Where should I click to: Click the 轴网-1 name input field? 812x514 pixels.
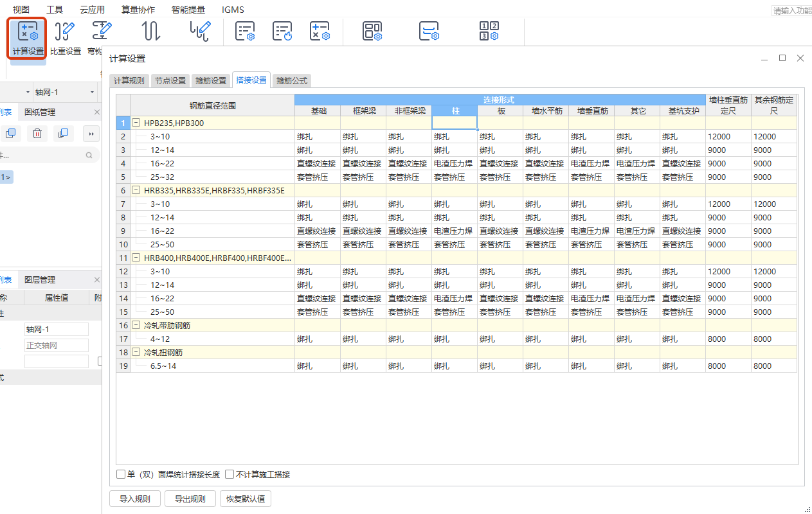click(x=56, y=330)
